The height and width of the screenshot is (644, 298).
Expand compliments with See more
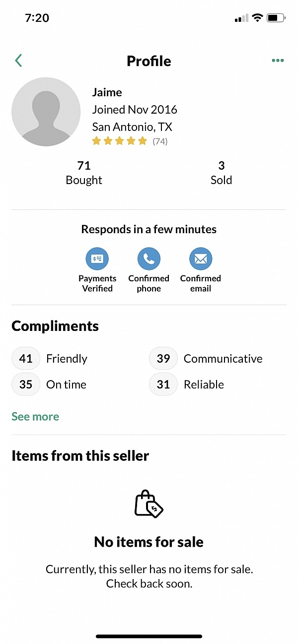tap(35, 416)
